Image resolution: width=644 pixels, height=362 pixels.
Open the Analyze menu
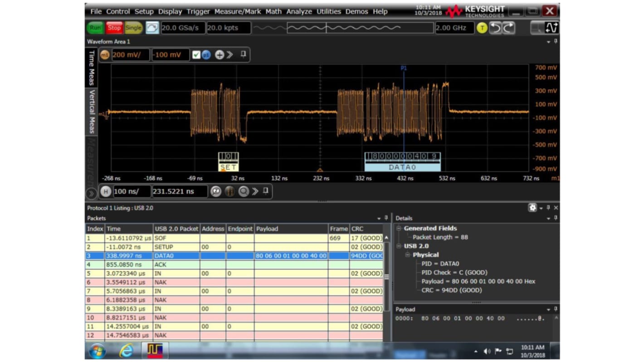click(299, 11)
